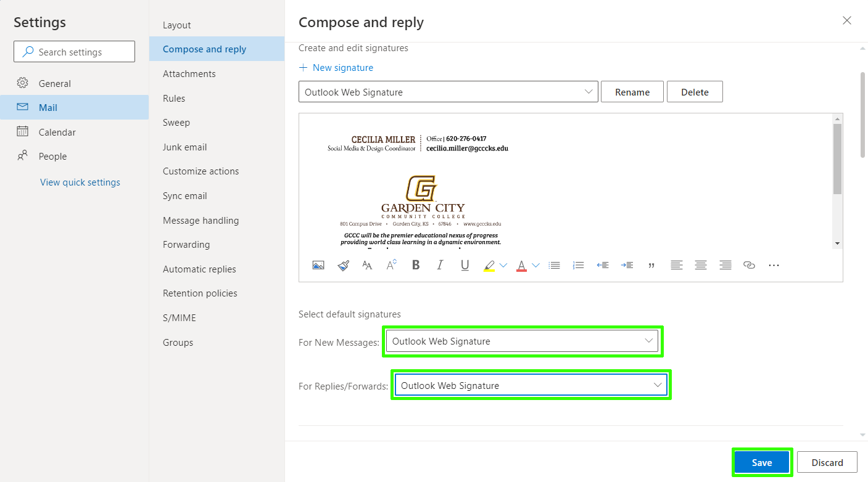The image size is (868, 482).
Task: Delete the selected signature
Action: click(695, 92)
